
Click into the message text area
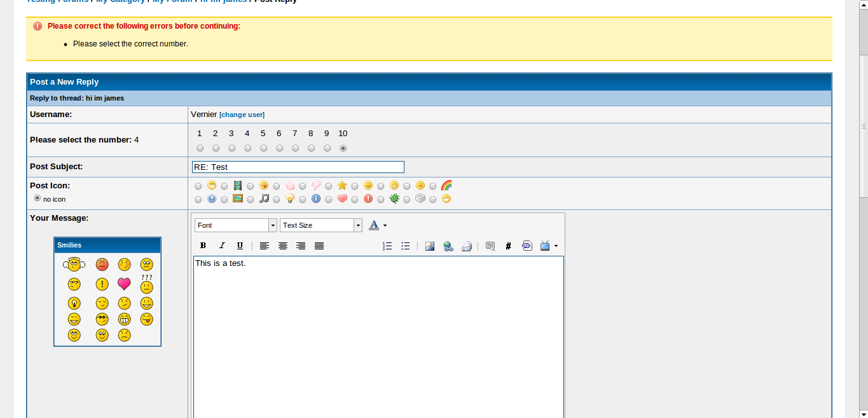tap(378, 337)
